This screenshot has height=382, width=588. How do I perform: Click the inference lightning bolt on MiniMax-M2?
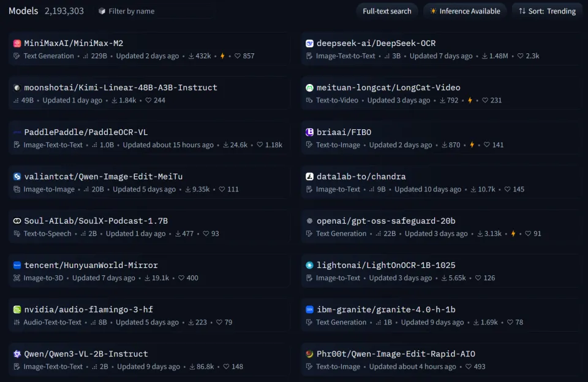(222, 56)
